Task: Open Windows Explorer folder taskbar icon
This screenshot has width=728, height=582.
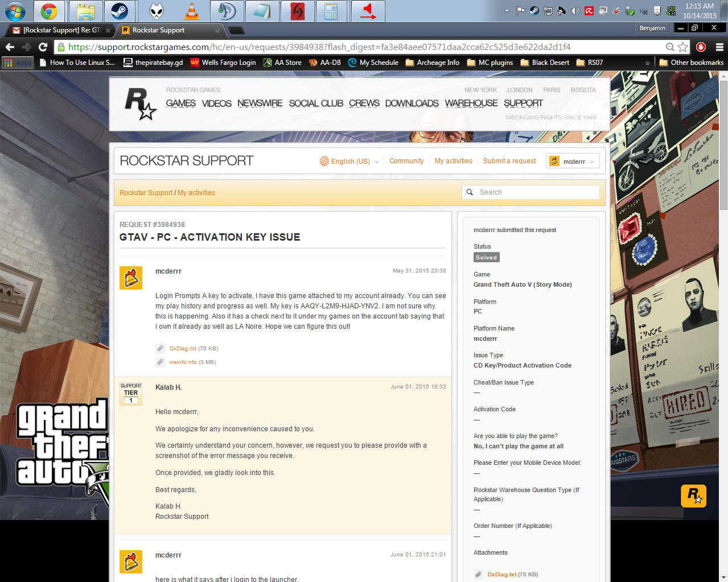Action: pos(85,11)
